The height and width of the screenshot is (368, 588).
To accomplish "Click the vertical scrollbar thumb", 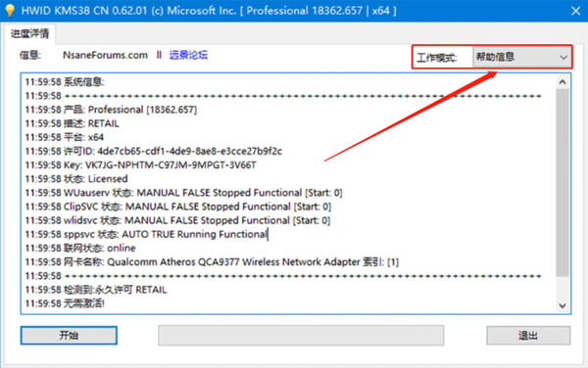I will point(563,183).
